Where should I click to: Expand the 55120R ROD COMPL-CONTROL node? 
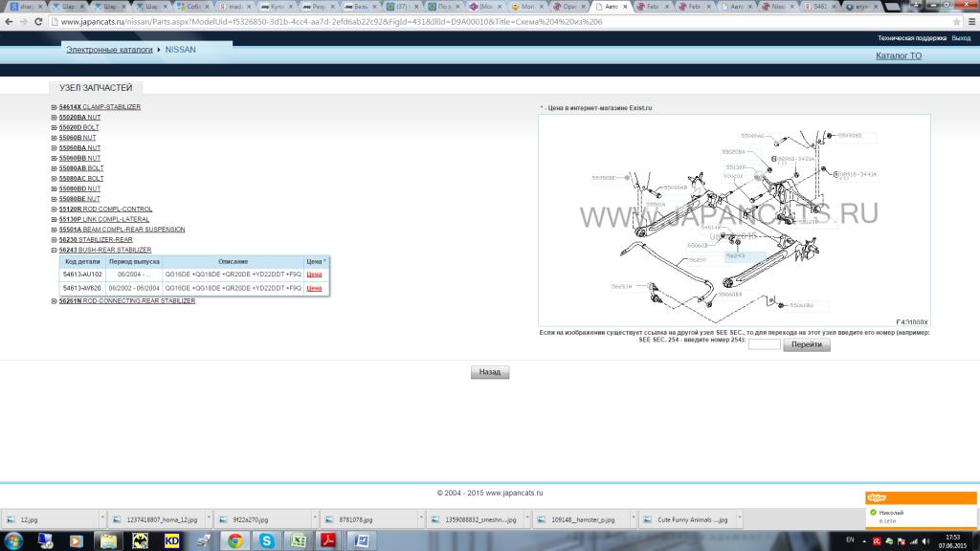coord(54,209)
